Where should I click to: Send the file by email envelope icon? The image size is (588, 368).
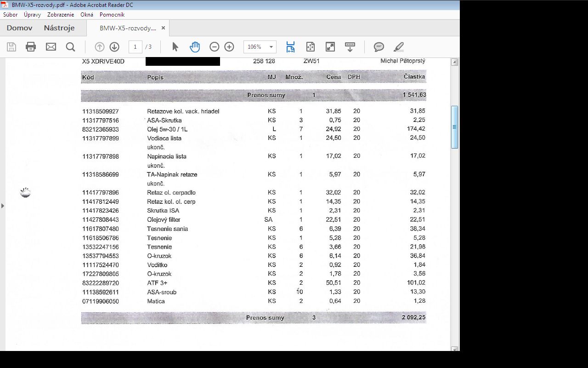[51, 47]
